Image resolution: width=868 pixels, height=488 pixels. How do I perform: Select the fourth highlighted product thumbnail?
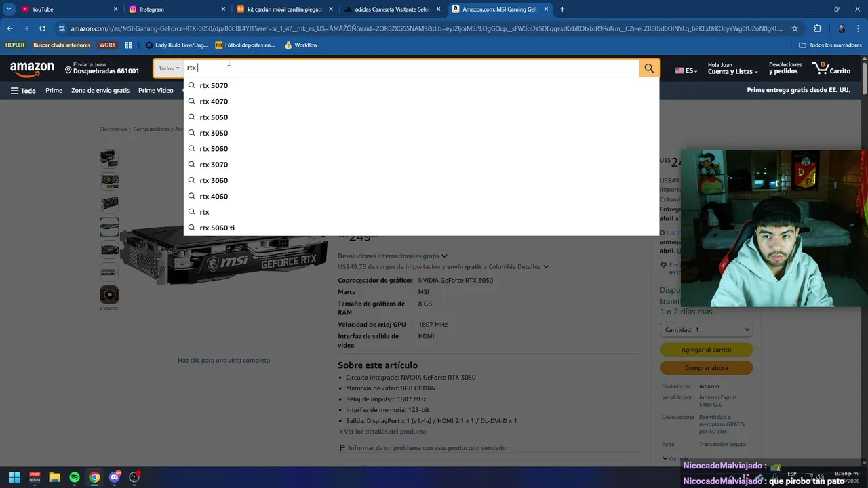click(x=109, y=226)
